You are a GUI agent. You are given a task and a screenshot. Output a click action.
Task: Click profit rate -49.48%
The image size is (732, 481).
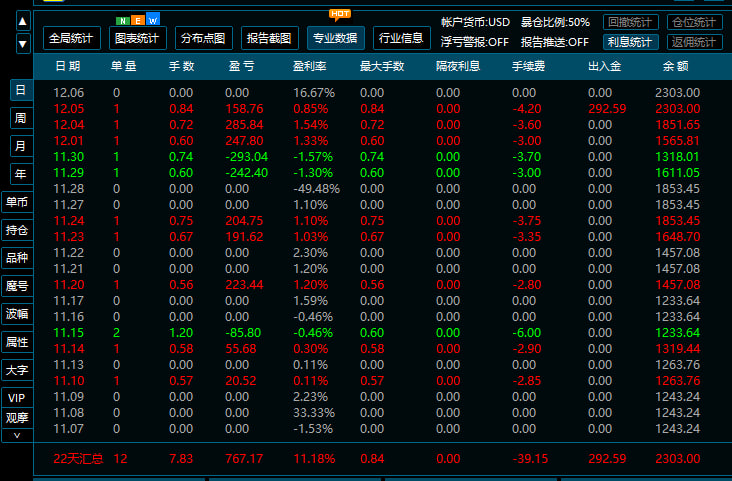click(x=316, y=189)
